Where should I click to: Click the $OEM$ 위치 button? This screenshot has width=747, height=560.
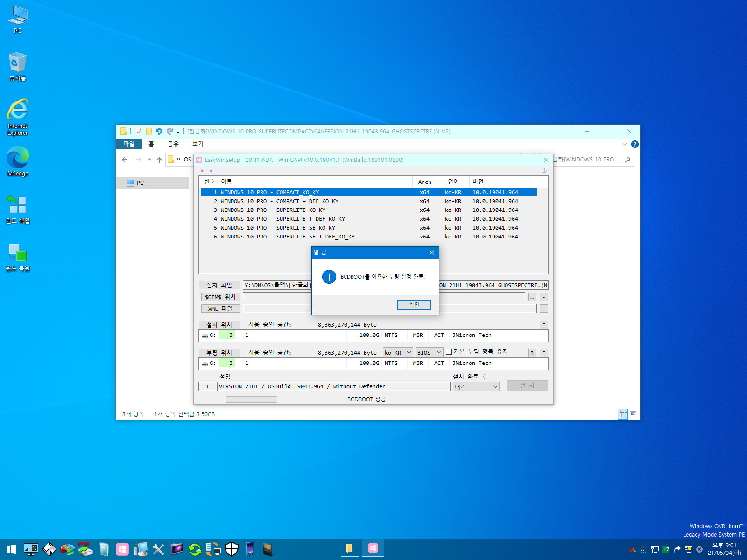pos(220,297)
